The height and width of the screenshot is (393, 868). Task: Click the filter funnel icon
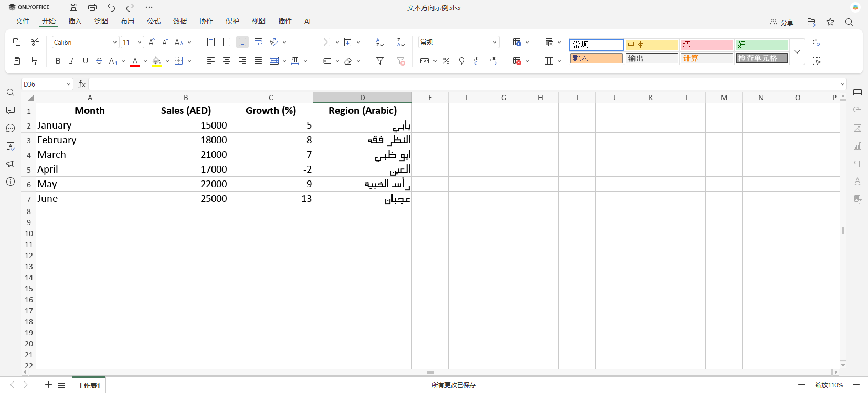(380, 61)
